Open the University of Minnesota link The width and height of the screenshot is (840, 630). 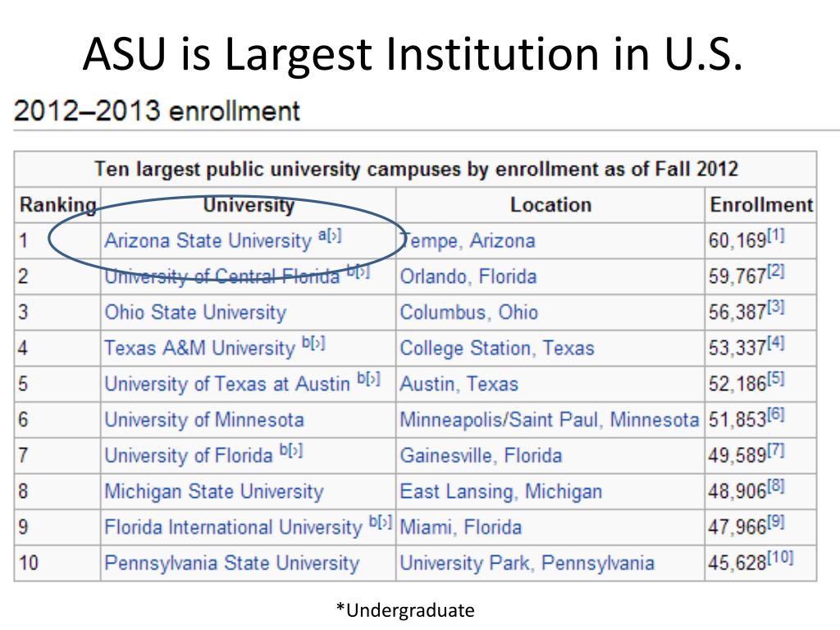[204, 419]
